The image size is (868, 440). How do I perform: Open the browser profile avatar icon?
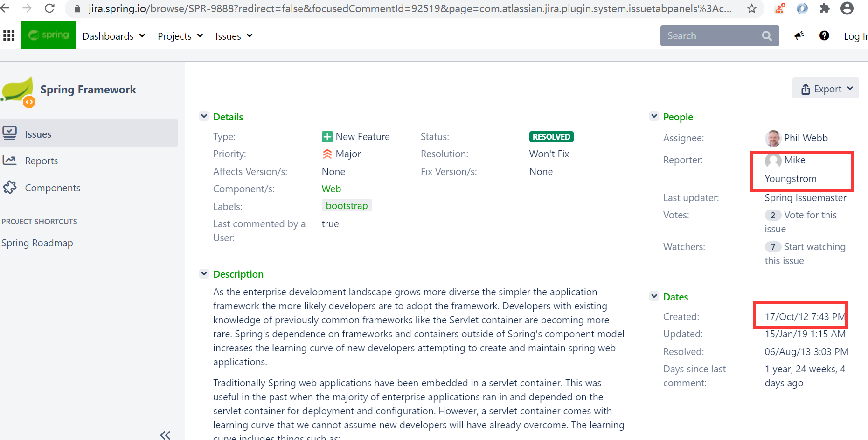[x=847, y=8]
